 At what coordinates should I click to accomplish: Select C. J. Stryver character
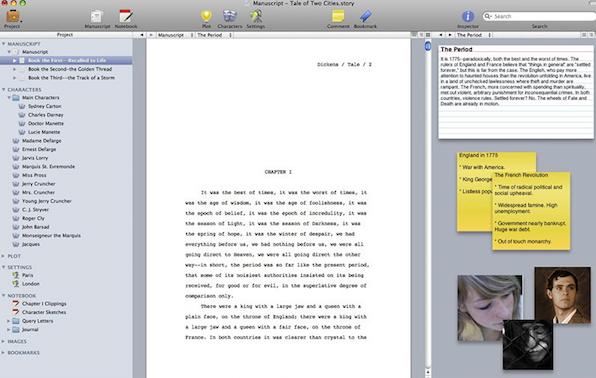[35, 210]
